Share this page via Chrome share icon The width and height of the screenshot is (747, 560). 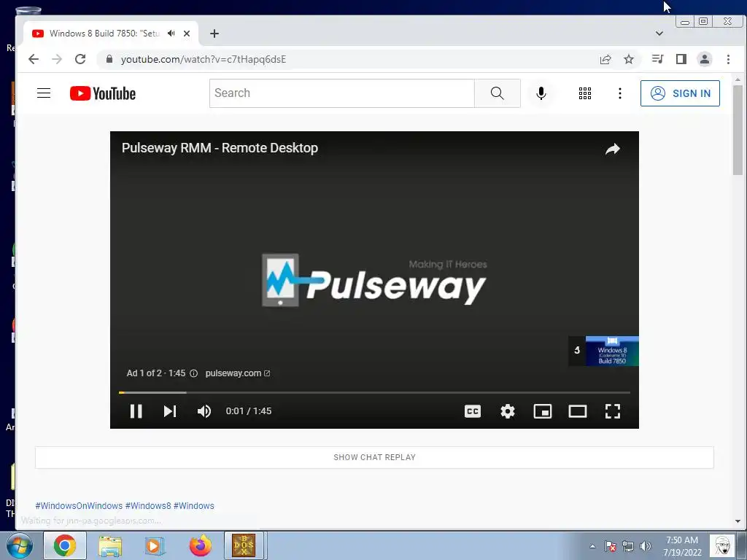coord(605,59)
